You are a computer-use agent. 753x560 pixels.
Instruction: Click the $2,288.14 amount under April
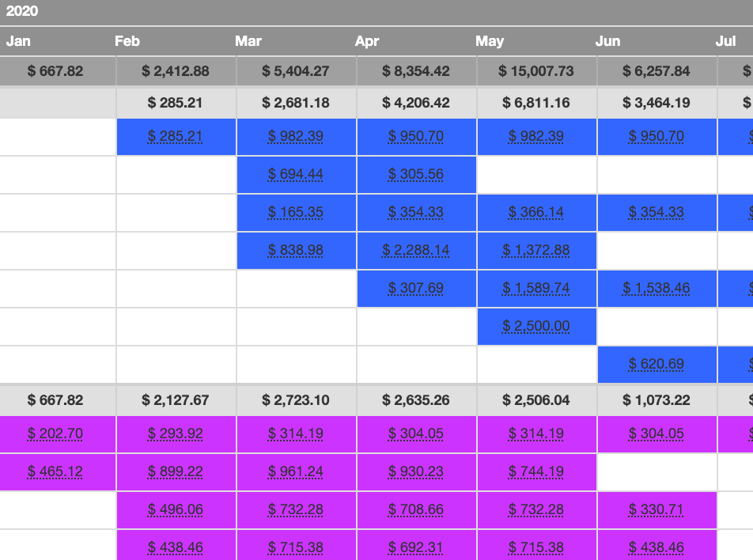coord(416,249)
